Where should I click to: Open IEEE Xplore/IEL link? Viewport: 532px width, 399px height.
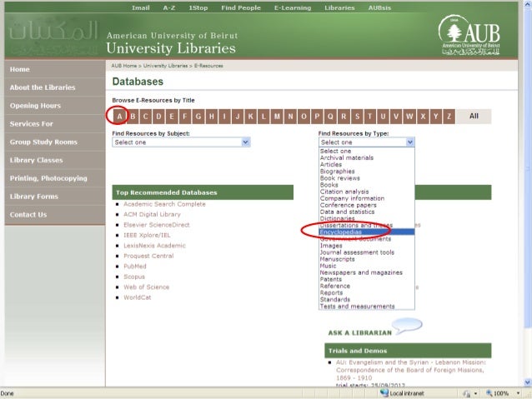[147, 235]
